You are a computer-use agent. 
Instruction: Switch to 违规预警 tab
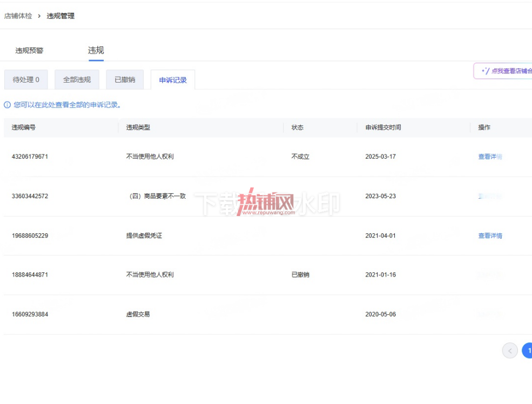point(29,51)
